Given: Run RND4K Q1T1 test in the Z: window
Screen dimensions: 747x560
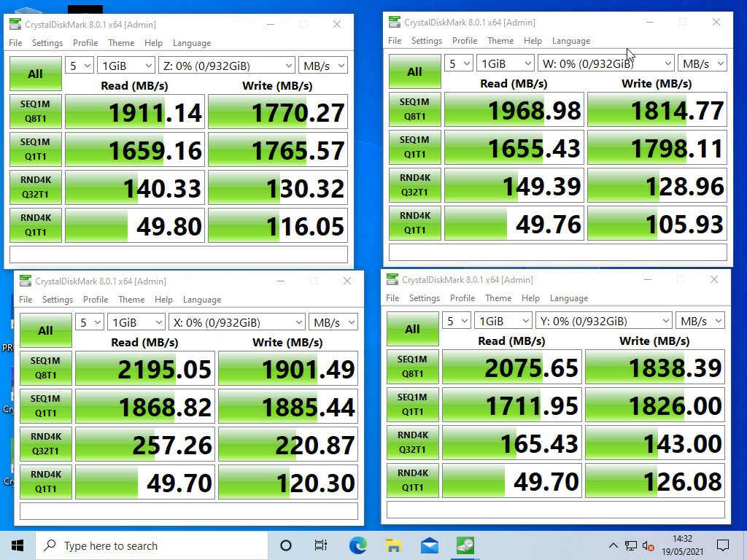Looking at the screenshot, I should point(35,225).
